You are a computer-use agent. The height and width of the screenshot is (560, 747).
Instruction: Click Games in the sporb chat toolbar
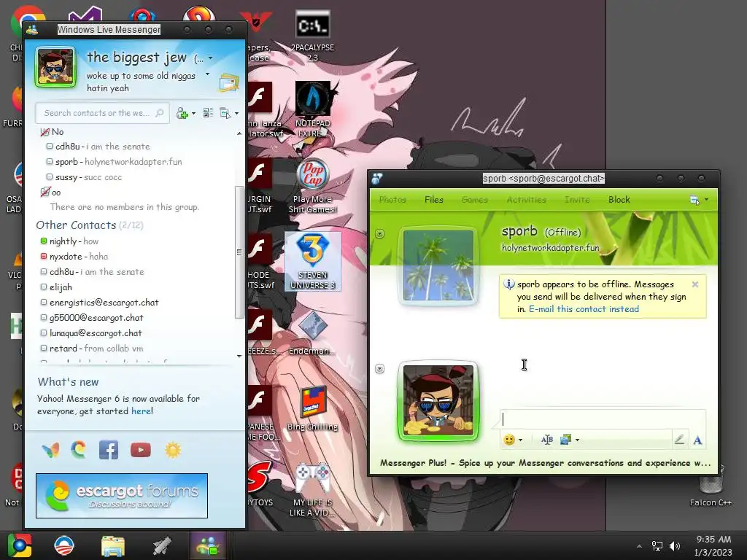tap(474, 200)
